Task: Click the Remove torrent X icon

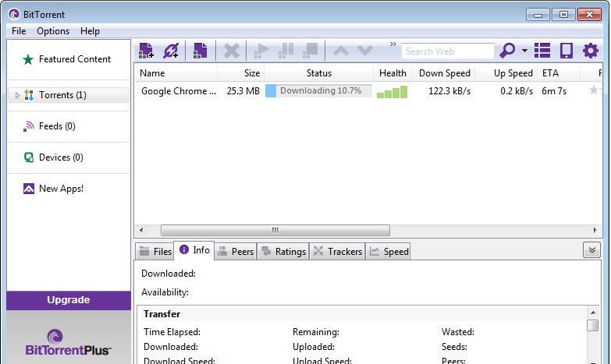Action: pos(232,51)
